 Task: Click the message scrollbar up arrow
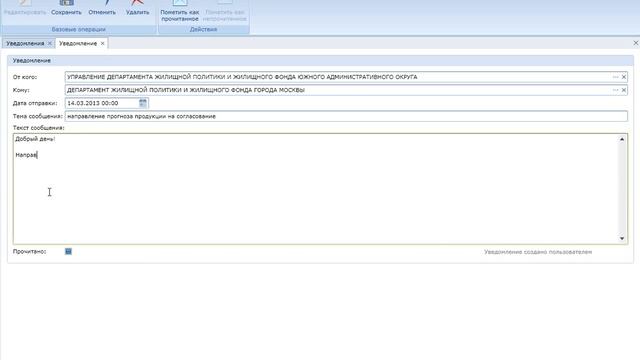click(x=622, y=139)
